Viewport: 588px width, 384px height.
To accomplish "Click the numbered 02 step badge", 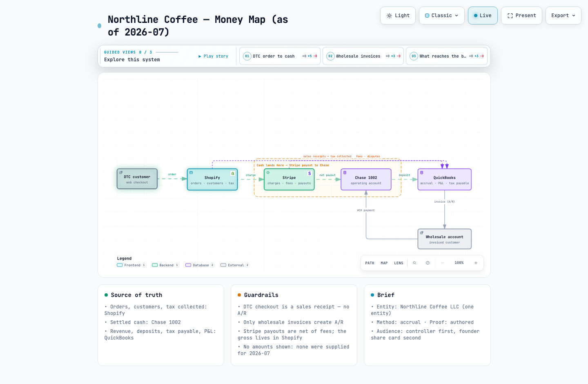I will 330,56.
